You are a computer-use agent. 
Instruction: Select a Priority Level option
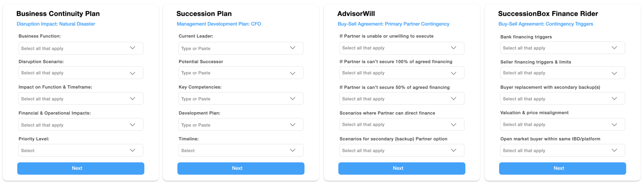(81, 150)
